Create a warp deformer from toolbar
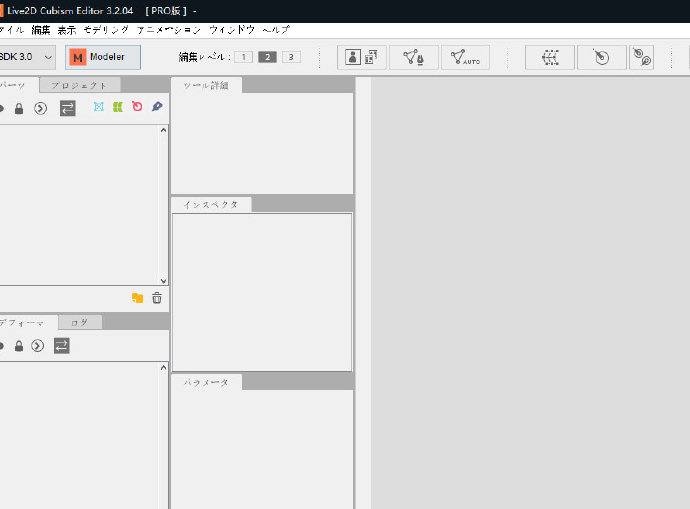 (x=549, y=57)
